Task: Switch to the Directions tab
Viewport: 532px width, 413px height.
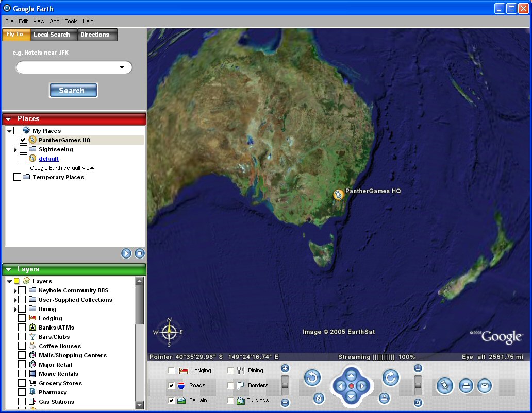Action: [95, 35]
